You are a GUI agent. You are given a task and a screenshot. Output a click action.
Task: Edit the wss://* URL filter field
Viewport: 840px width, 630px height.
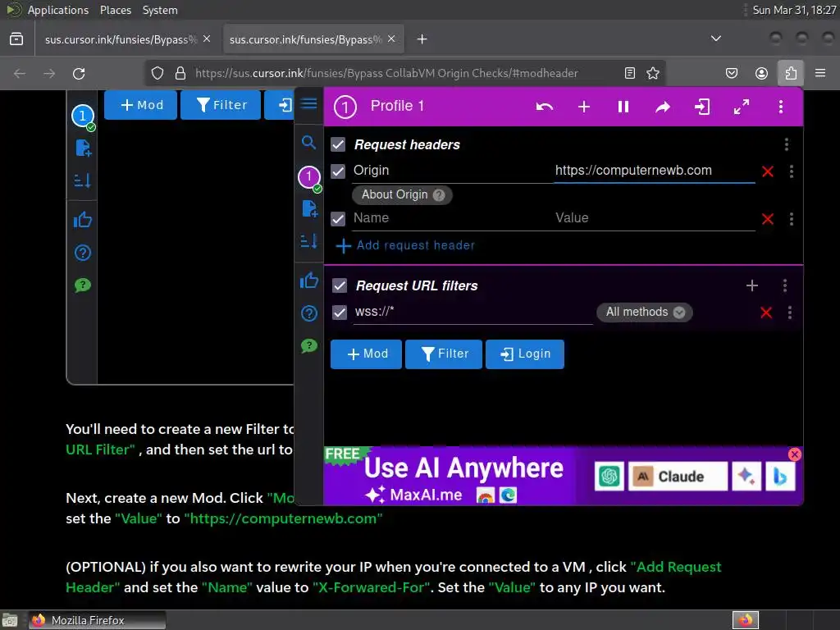coord(473,312)
